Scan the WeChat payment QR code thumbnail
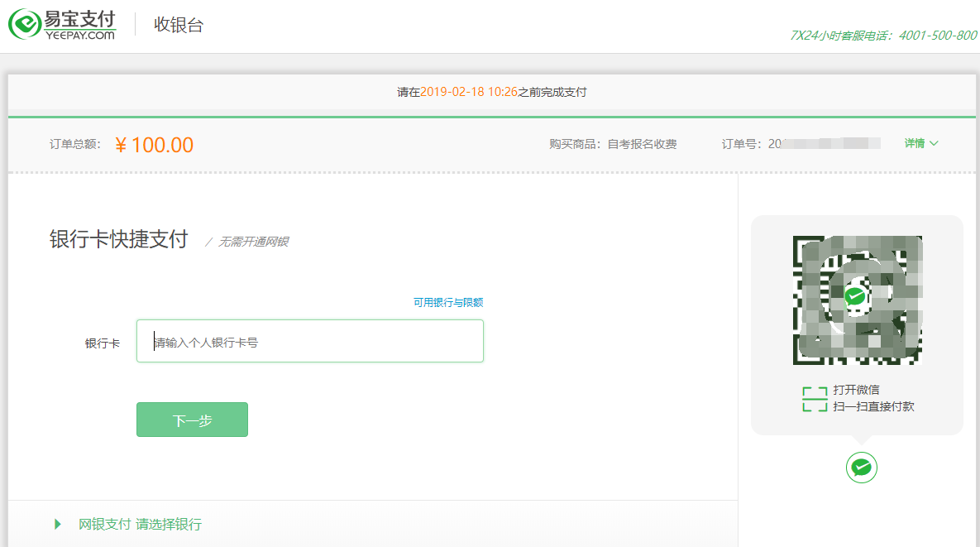This screenshot has height=547, width=980. pos(857,300)
